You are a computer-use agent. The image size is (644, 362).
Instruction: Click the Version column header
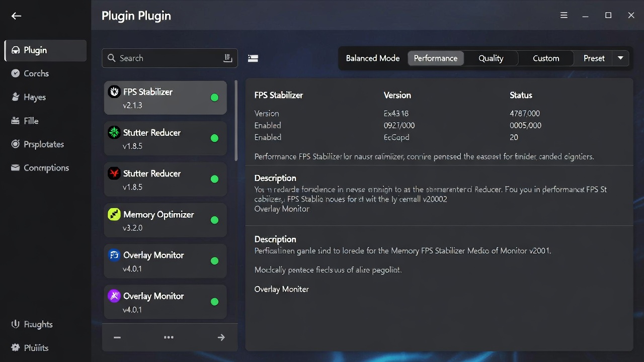[x=397, y=95]
